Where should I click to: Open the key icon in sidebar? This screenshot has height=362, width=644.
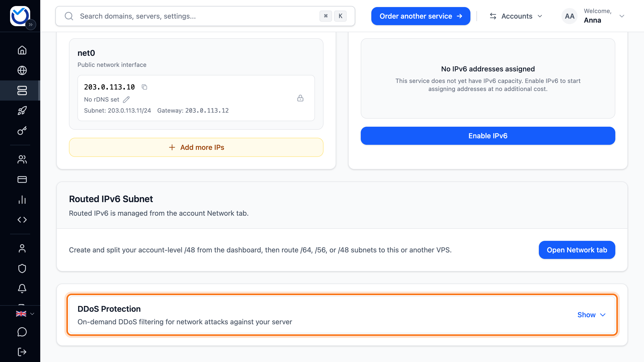[x=22, y=131]
